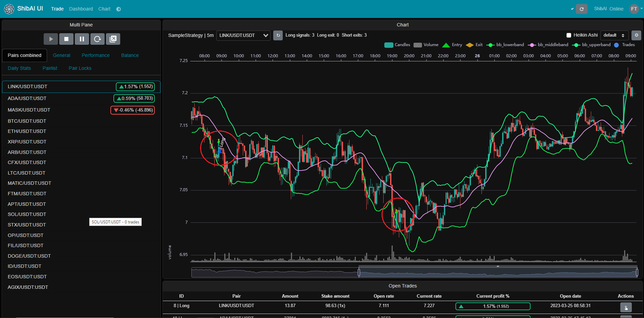The width and height of the screenshot is (644, 318).
Task: Select the Pairs combined tab
Action: coord(25,55)
